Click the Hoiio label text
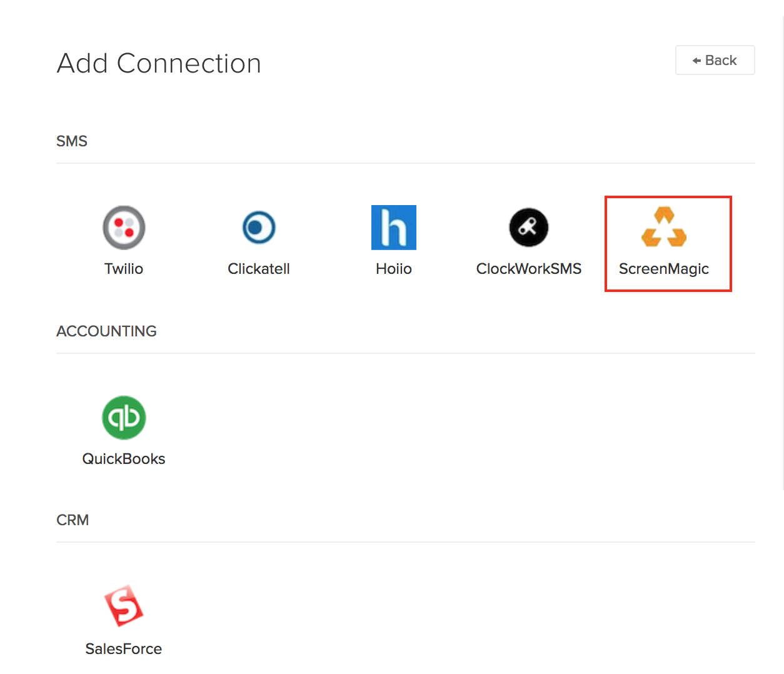The image size is (784, 674). coord(394,269)
